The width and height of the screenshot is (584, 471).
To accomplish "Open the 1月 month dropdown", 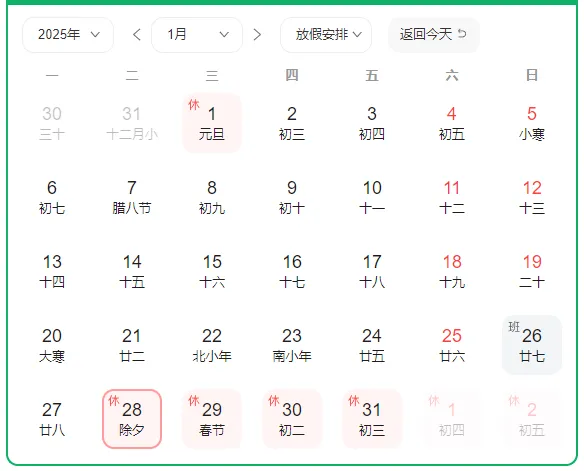I will 197,35.
